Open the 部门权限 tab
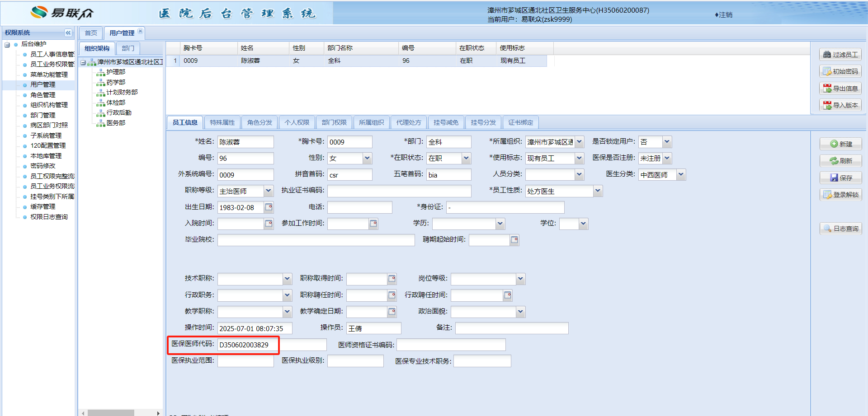 pos(334,122)
